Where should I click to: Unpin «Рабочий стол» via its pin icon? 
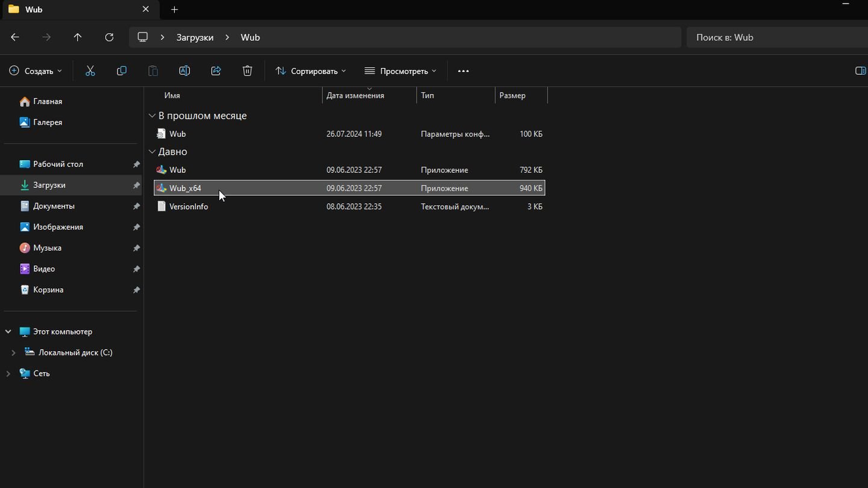tap(136, 164)
